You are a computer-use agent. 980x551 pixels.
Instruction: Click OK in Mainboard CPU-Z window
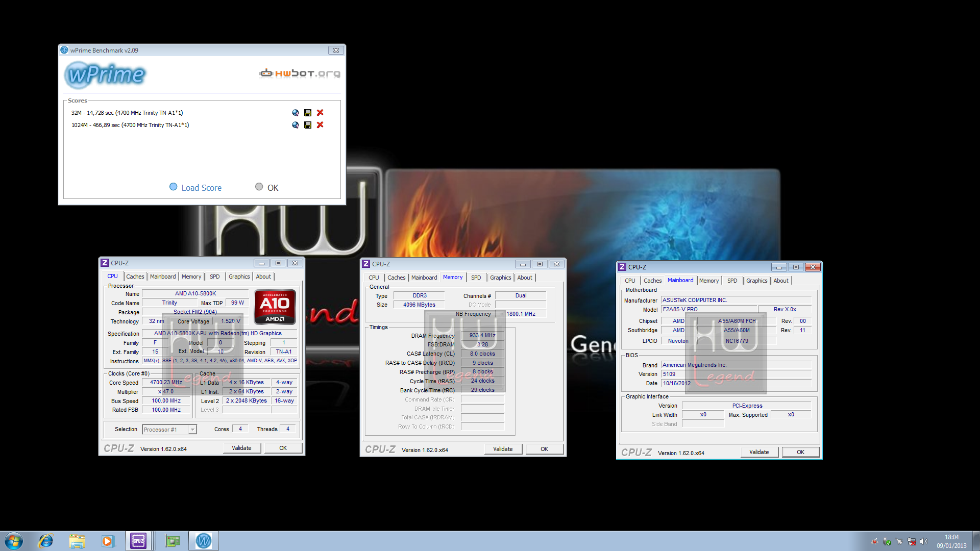(801, 452)
